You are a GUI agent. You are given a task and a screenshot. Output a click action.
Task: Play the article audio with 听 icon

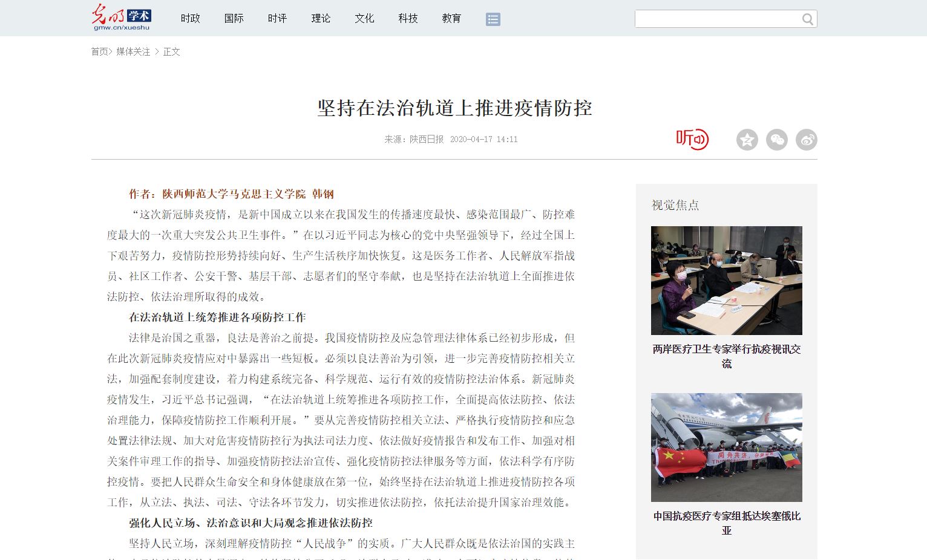692,139
